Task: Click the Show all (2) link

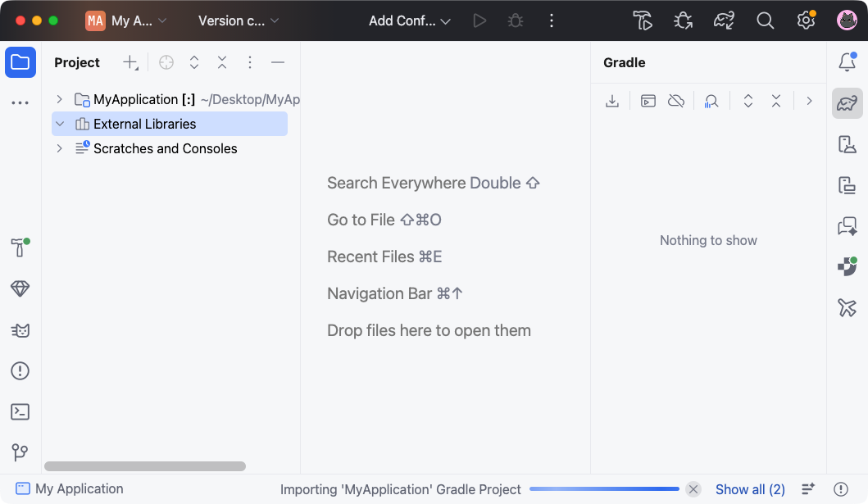Action: click(750, 489)
